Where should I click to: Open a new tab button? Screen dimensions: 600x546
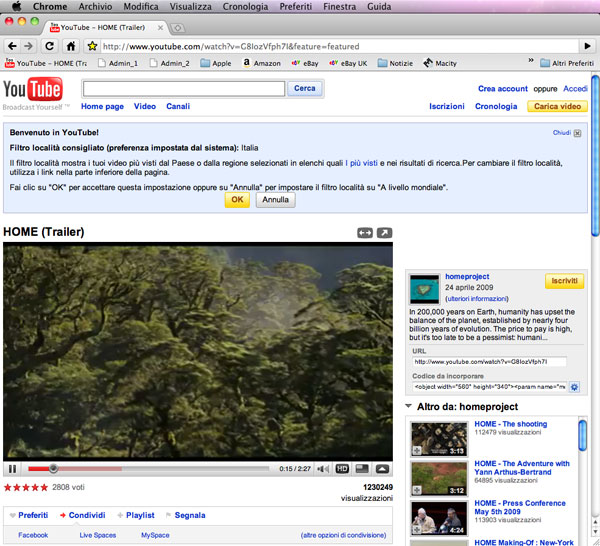pyautogui.click(x=178, y=28)
